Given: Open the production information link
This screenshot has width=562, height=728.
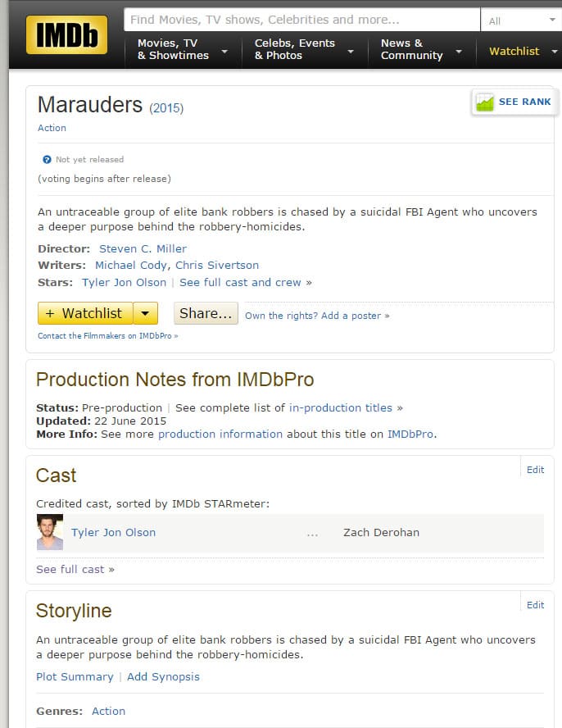Looking at the screenshot, I should pos(220,435).
